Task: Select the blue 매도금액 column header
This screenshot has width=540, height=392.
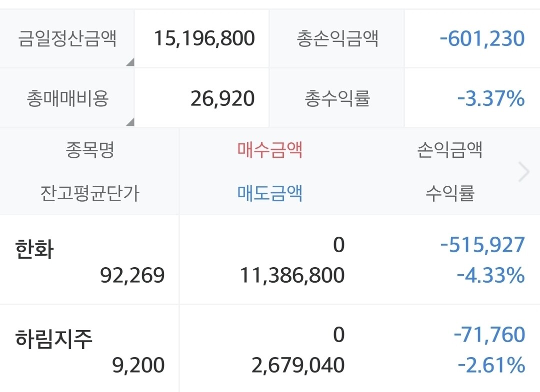Action: (270, 193)
